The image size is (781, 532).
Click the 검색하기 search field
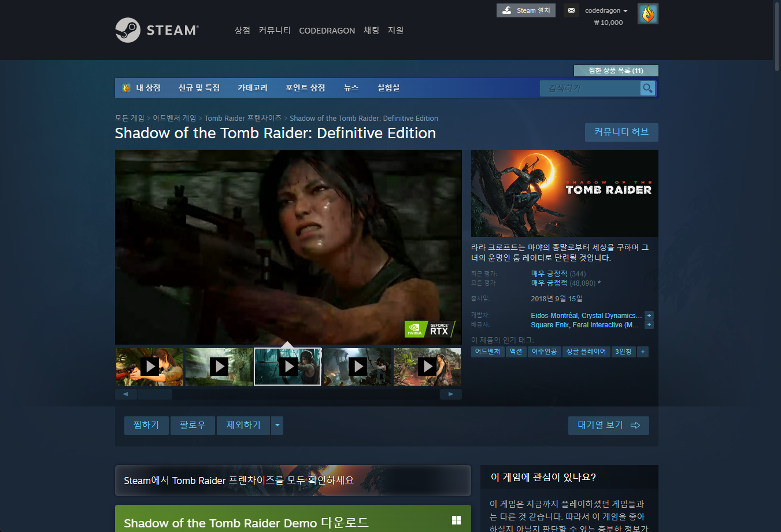coord(590,88)
